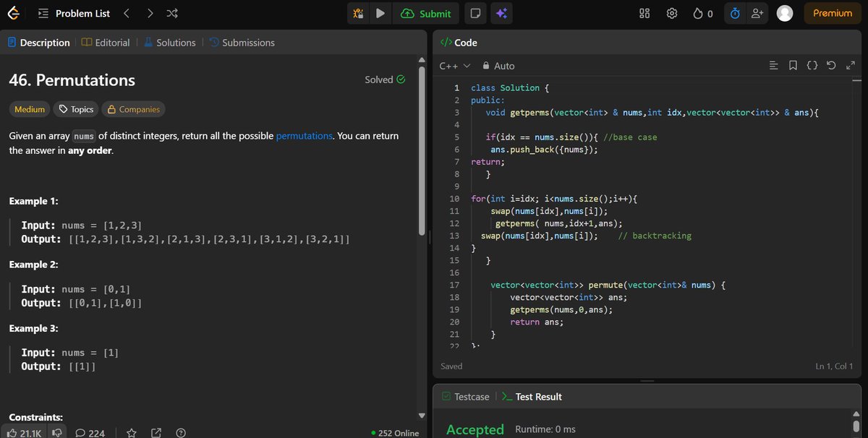
Task: Click 'return ans;' in the code
Action: click(x=537, y=322)
